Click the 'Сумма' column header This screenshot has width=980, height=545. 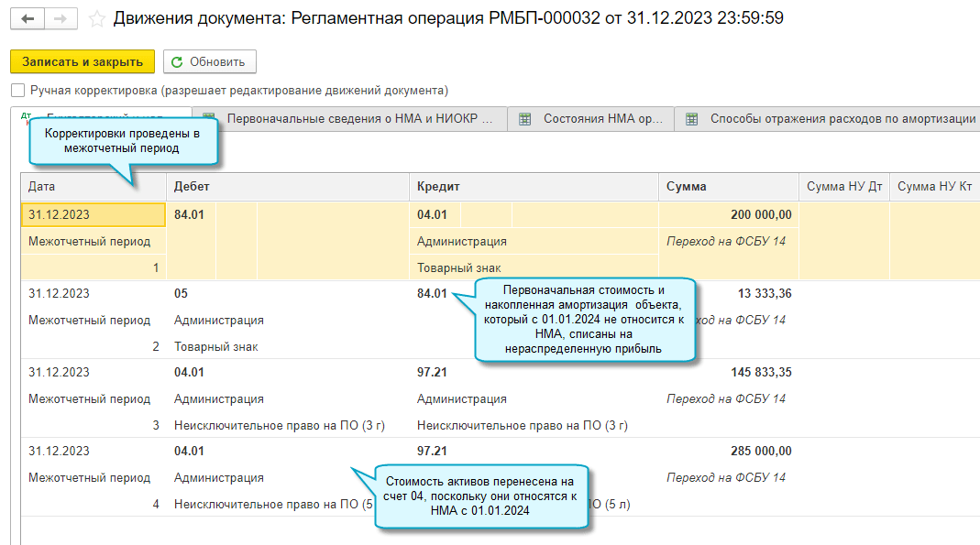point(729,186)
